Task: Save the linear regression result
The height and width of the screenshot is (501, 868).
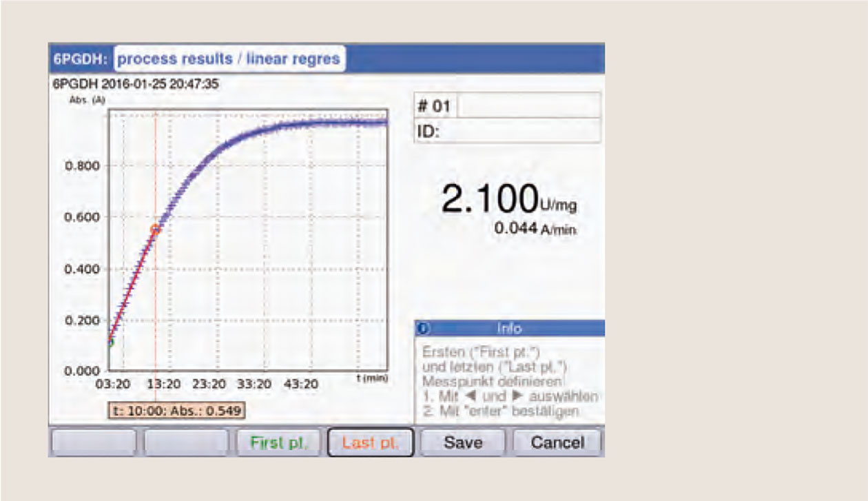Action: point(463,442)
